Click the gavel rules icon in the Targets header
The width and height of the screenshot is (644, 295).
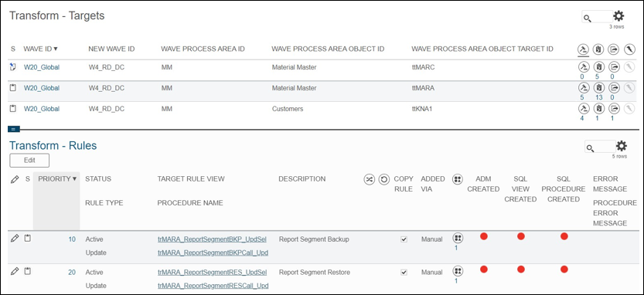click(x=583, y=49)
